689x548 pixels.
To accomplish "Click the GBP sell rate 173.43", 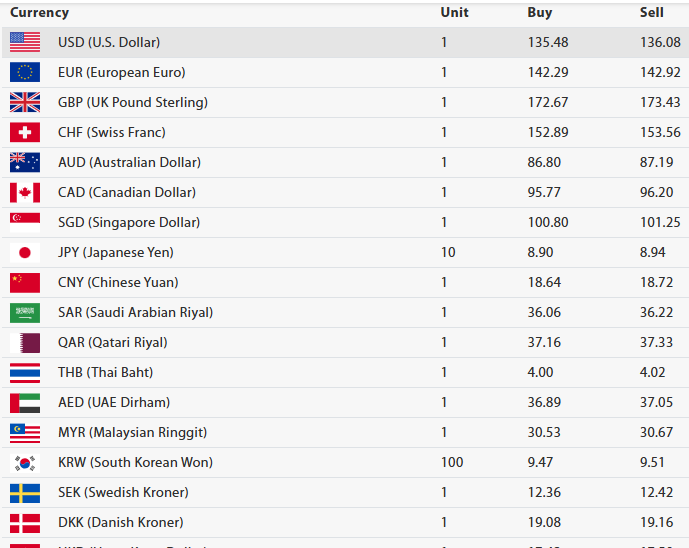I will pyautogui.click(x=660, y=102).
